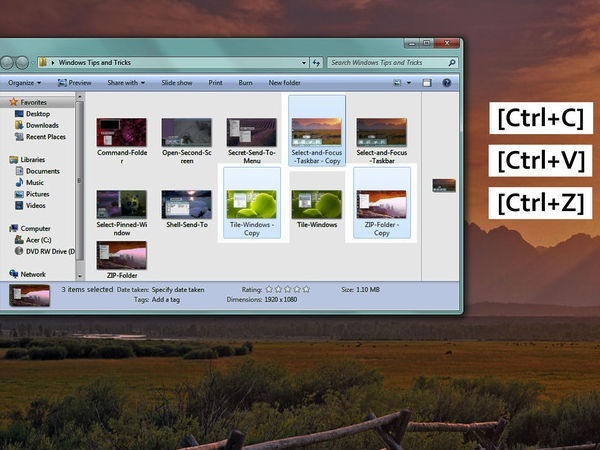Open the Downloads folder in sidebar
This screenshot has height=450, width=600.
[42, 125]
